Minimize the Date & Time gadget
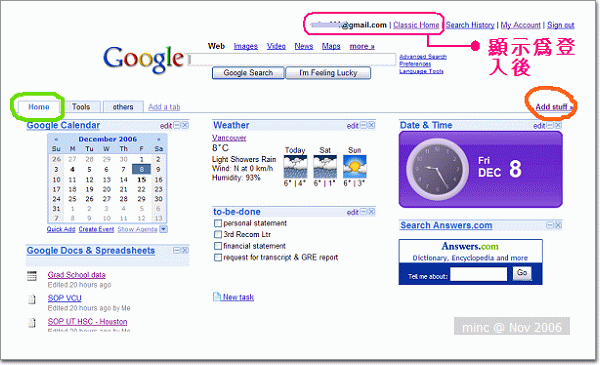The width and height of the screenshot is (600, 365). (550, 125)
